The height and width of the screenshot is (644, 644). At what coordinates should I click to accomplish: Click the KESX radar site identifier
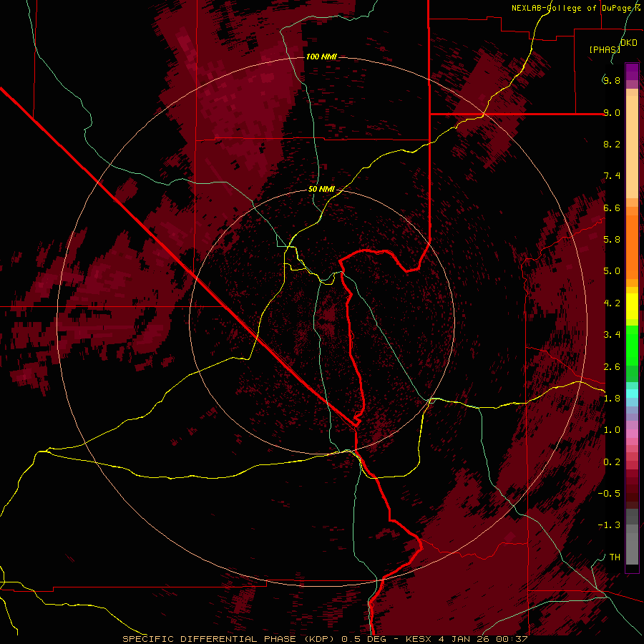[x=419, y=639]
